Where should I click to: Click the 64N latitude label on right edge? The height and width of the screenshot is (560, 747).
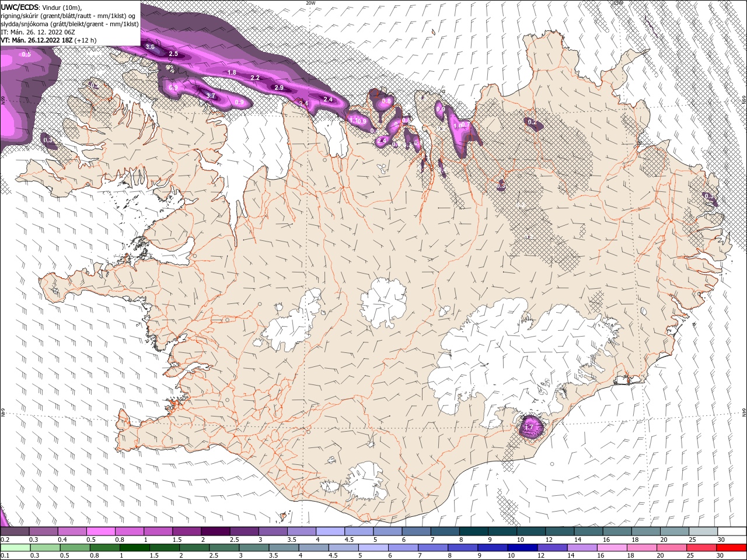coord(744,412)
